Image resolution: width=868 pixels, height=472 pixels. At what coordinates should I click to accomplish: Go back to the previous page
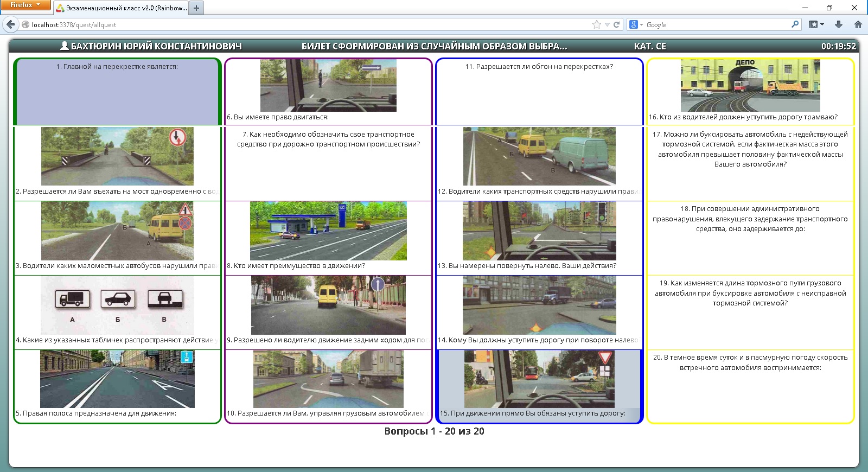tap(10, 24)
